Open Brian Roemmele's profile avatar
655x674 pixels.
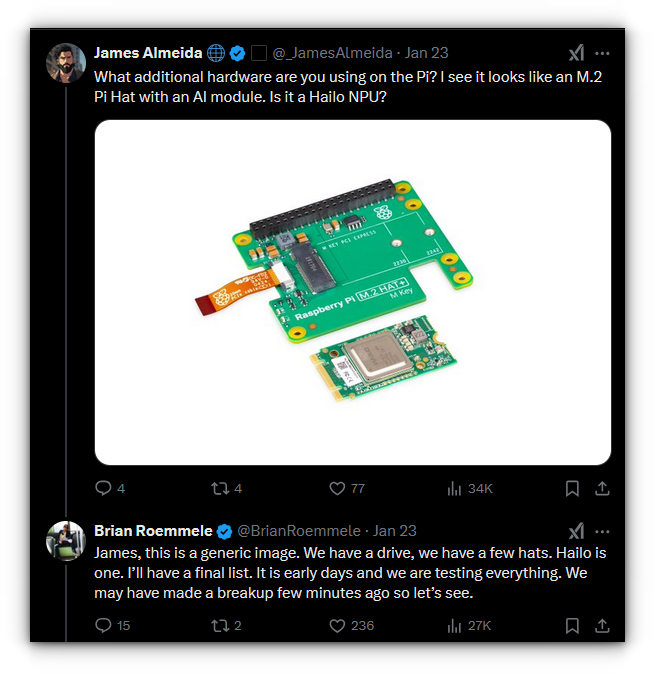[x=66, y=541]
